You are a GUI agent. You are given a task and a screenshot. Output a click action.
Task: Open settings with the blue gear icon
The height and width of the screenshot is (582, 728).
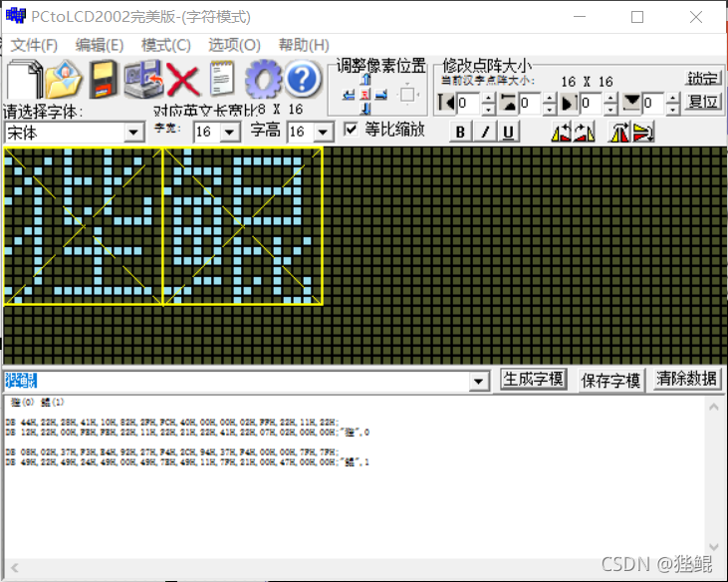pos(263,79)
